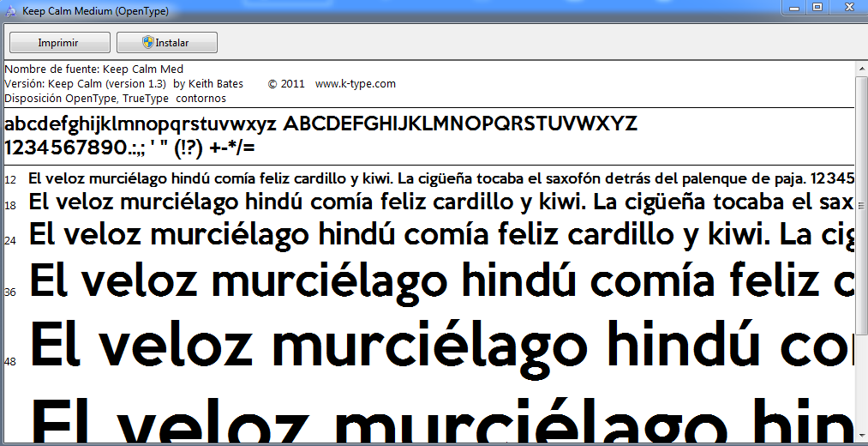Click the text "Nombre de fuente: Keep Calm Med"

[93, 69]
